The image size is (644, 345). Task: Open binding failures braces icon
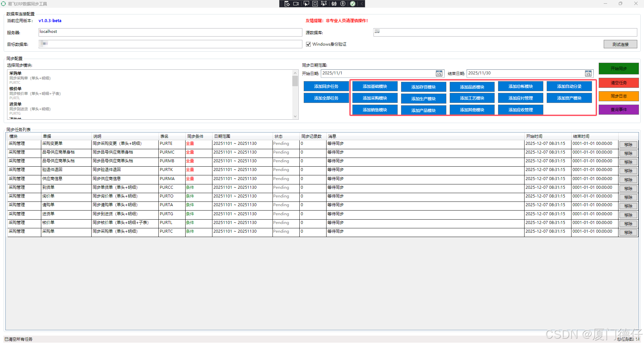334,4
